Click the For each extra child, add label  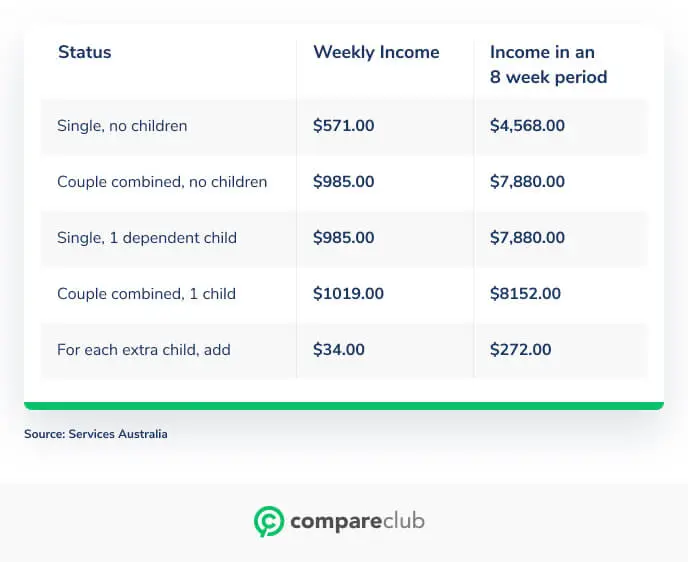[143, 350]
